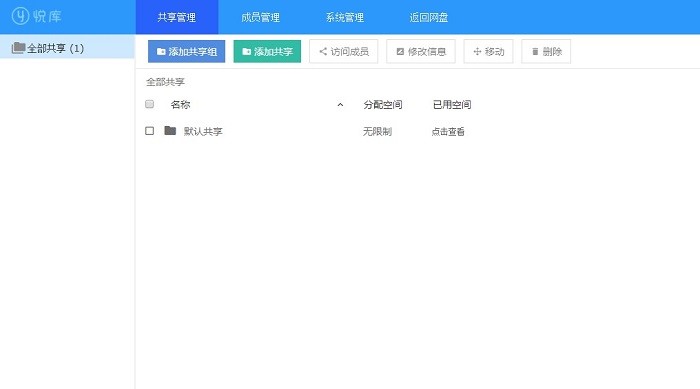
Task: Click the sort arrow next to 名称
Action: (x=340, y=105)
